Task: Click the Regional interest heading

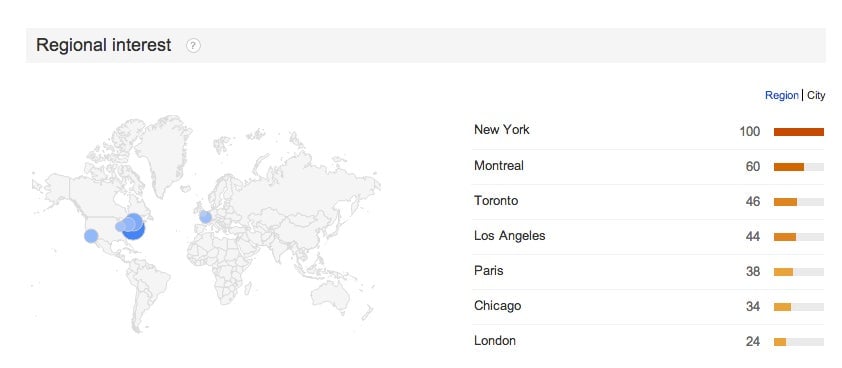Action: click(104, 45)
